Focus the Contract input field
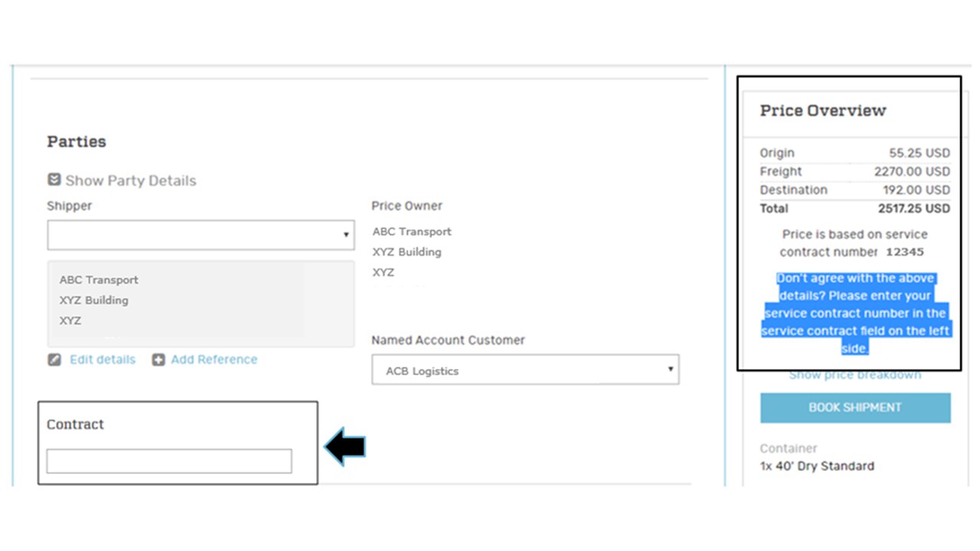The height and width of the screenshot is (551, 980). (169, 461)
